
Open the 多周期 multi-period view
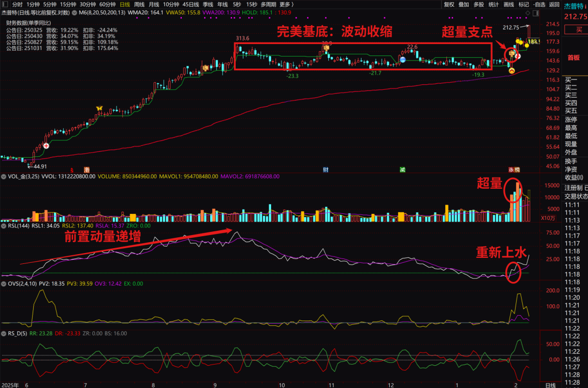[x=268, y=4]
